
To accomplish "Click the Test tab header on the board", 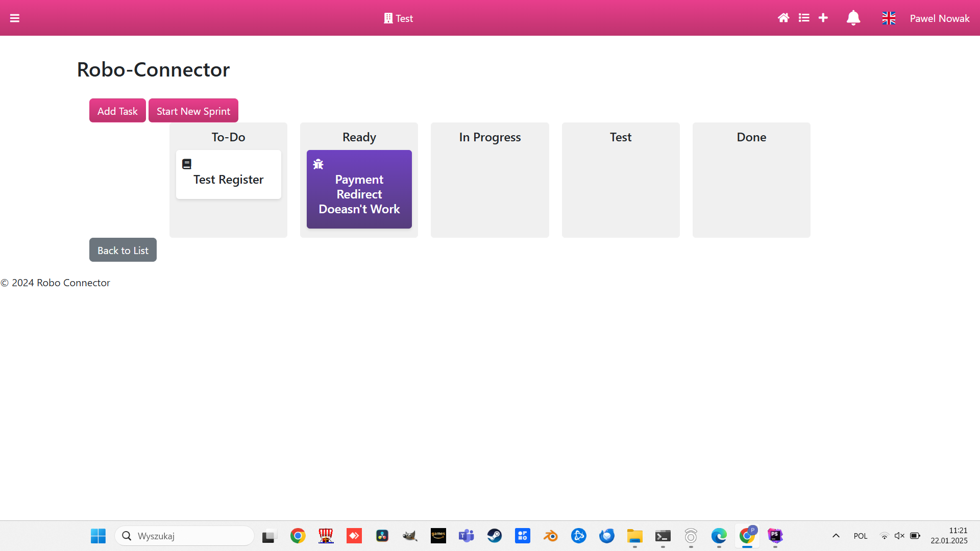I will [620, 137].
